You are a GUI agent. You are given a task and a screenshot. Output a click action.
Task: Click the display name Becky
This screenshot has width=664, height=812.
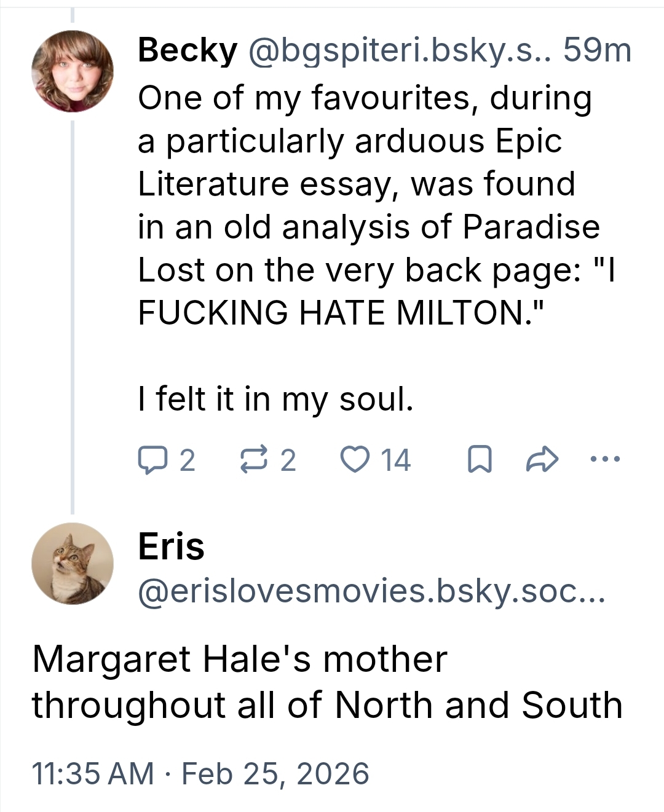click(x=188, y=50)
